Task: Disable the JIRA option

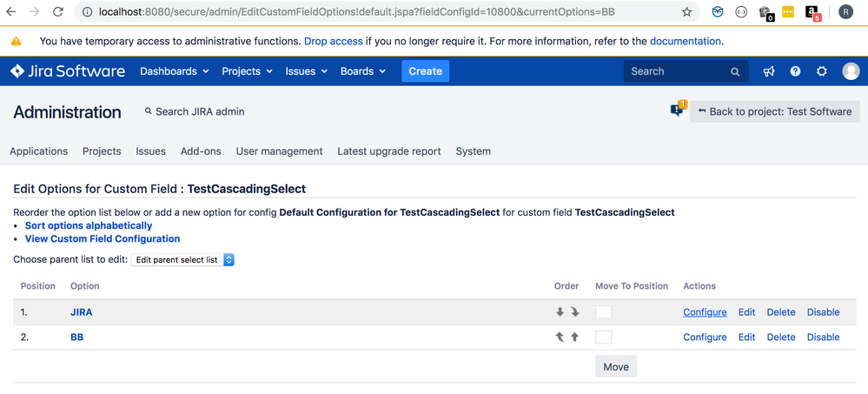Action: 823,312
